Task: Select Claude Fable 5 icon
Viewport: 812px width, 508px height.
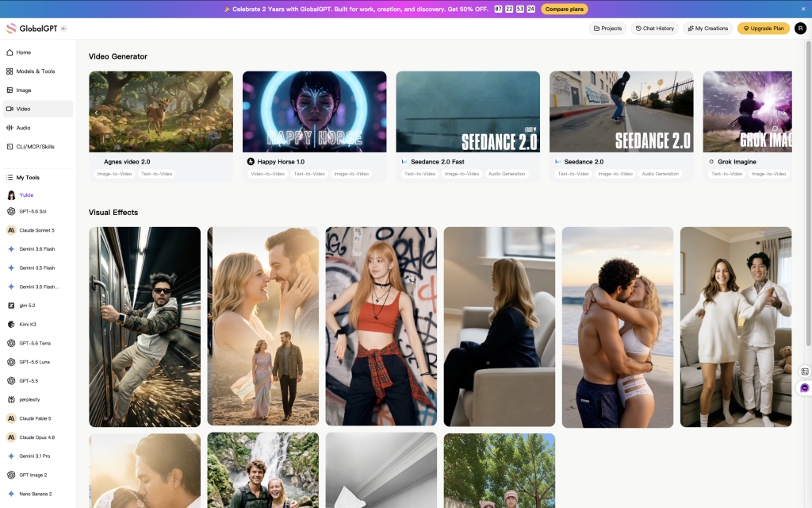Action: coord(11,418)
